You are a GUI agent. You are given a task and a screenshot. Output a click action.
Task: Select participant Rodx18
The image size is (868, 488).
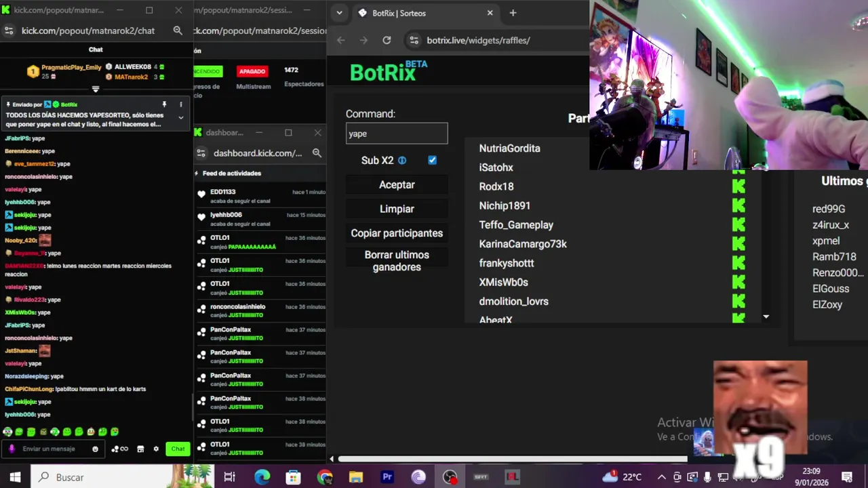496,186
